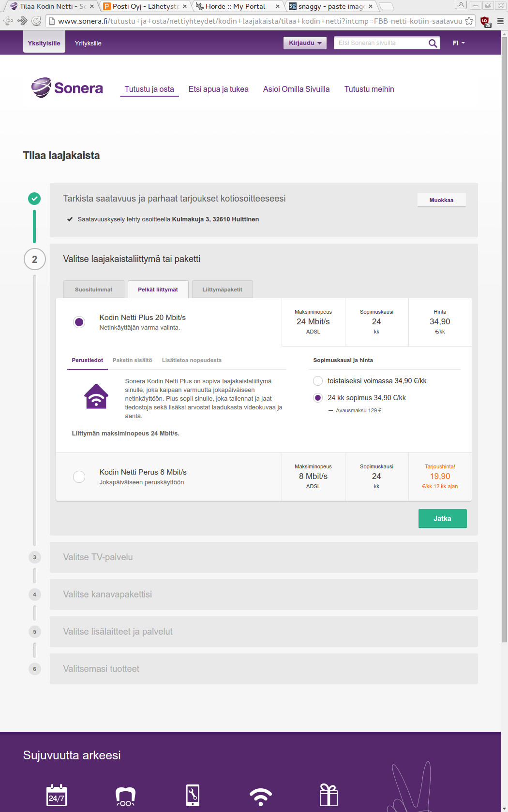Click the search magnifier icon
The height and width of the screenshot is (812, 508).
coord(433,43)
